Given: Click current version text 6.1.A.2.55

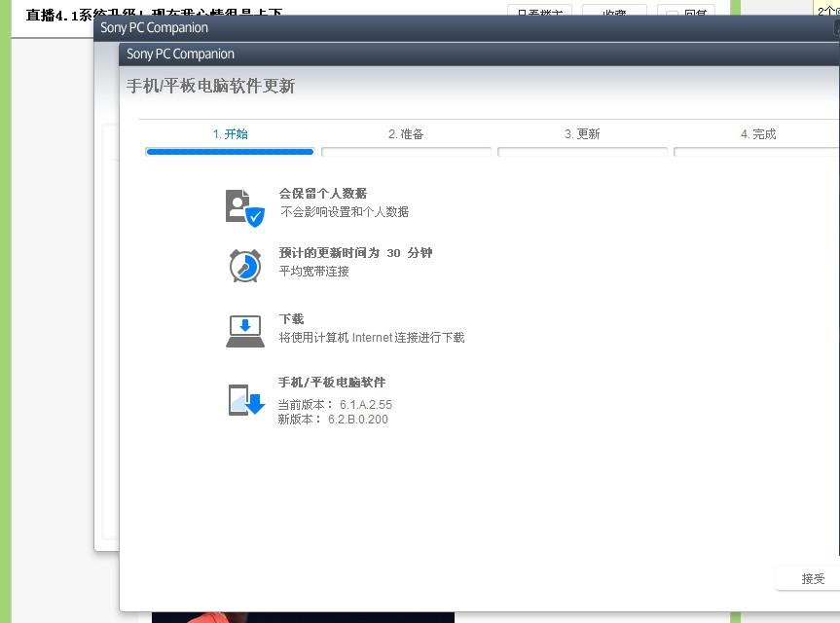Looking at the screenshot, I should pyautogui.click(x=366, y=404).
